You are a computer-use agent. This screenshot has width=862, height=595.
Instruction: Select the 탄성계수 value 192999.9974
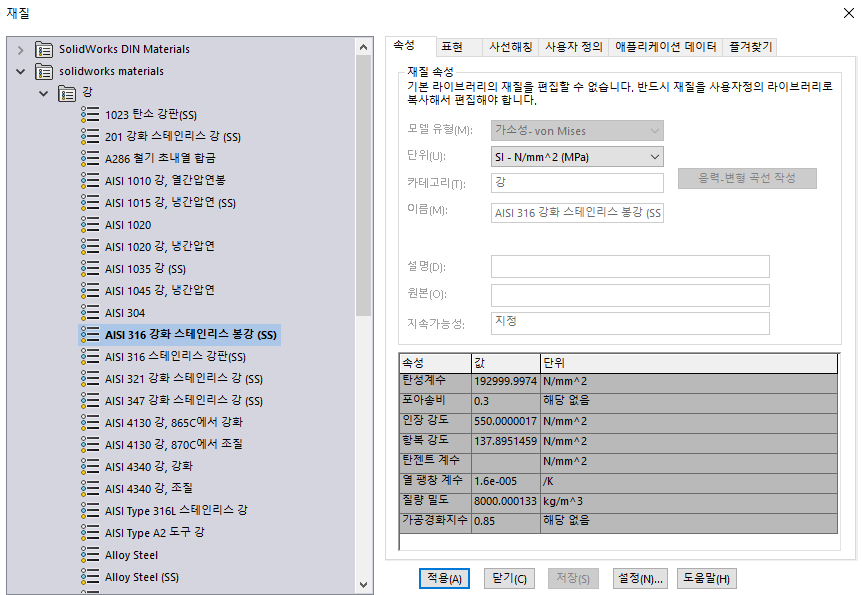coord(505,381)
